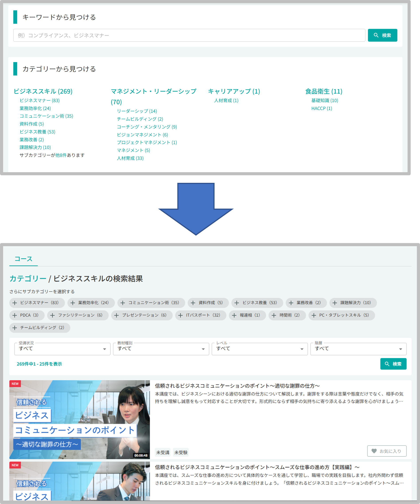Open the 受講状況 dropdown
The image size is (420, 504).
point(62,349)
